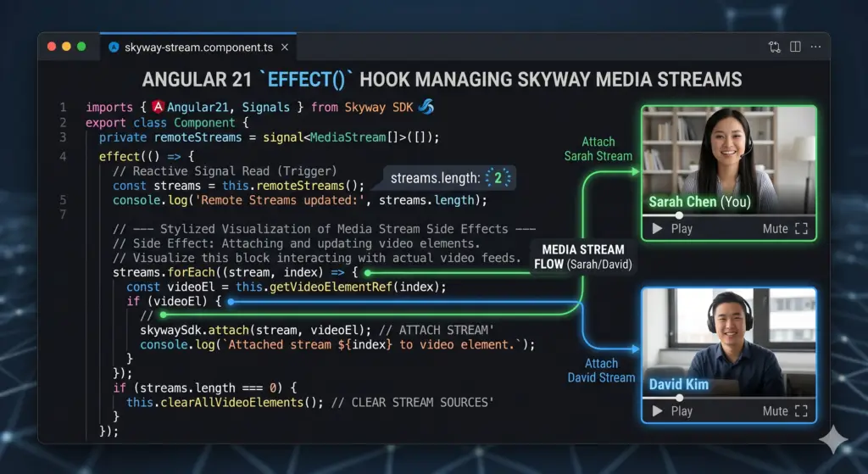868x474 pixels.
Task: Click the 'Attach Sarah Stream' label
Action: tap(598, 149)
